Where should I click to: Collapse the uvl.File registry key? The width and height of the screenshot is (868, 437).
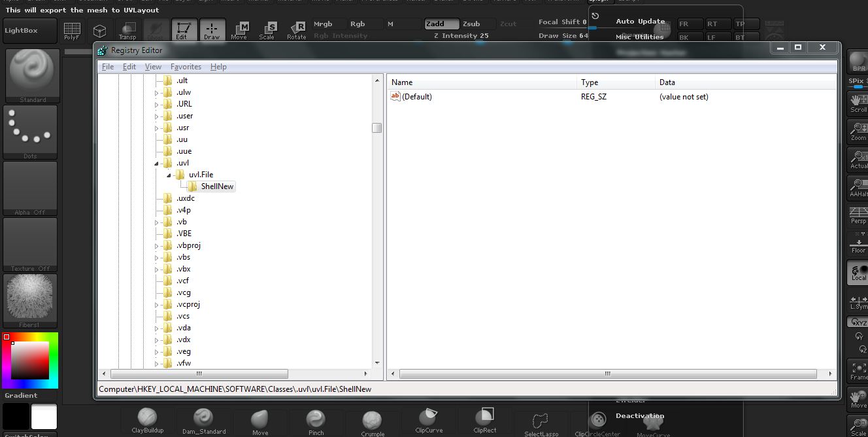coord(169,175)
